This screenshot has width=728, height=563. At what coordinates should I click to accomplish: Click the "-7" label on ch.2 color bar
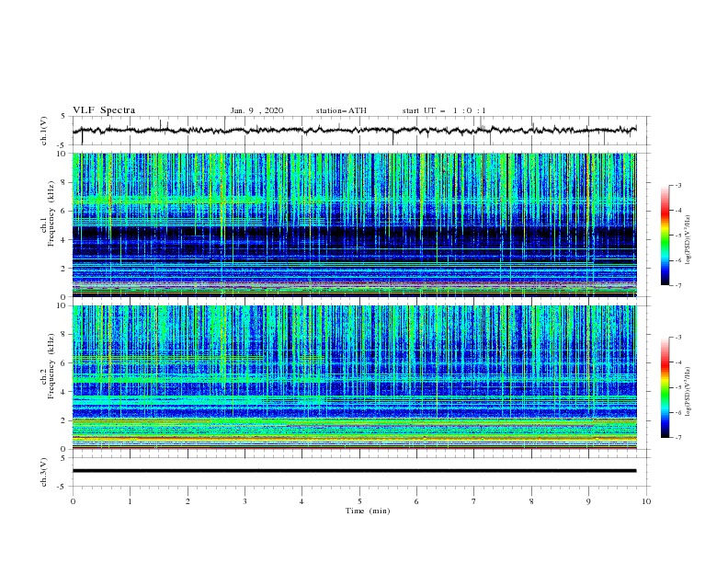coord(677,437)
